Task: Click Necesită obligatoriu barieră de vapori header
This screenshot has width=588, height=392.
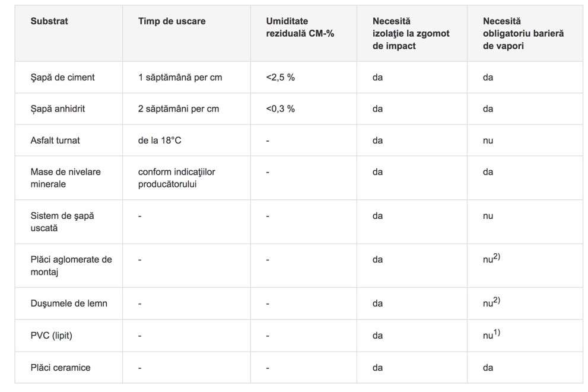Action: point(523,33)
